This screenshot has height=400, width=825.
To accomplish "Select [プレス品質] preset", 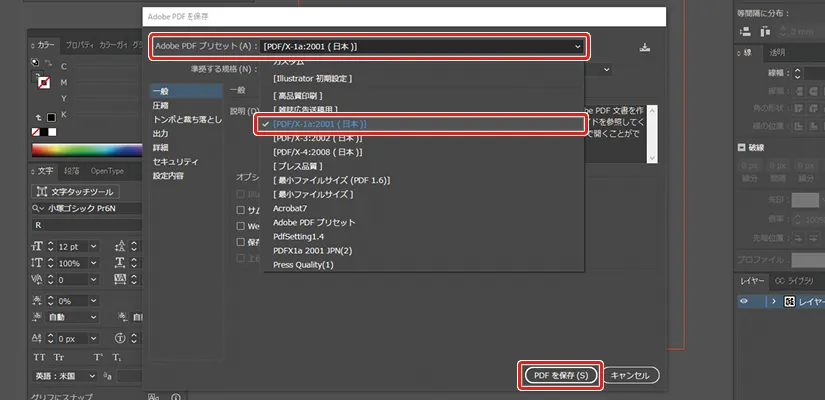I will click(424, 166).
